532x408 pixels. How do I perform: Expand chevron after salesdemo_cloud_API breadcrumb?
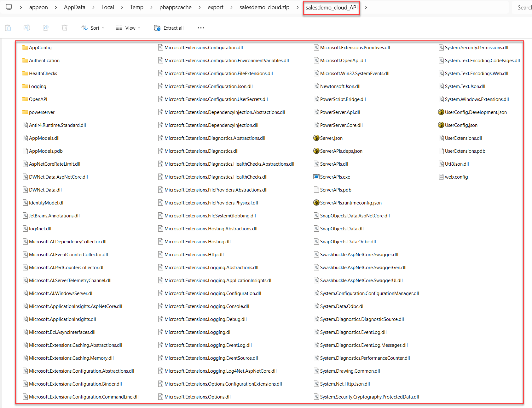coord(366,7)
